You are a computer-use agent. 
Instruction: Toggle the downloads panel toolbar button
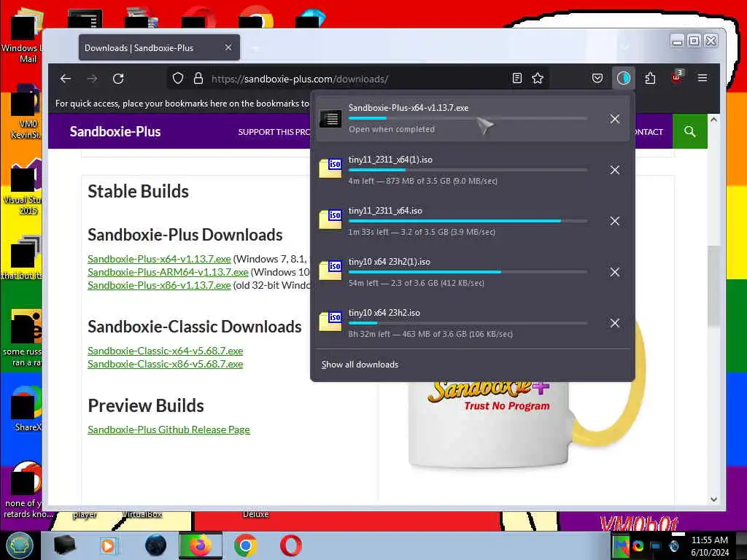[x=623, y=78]
